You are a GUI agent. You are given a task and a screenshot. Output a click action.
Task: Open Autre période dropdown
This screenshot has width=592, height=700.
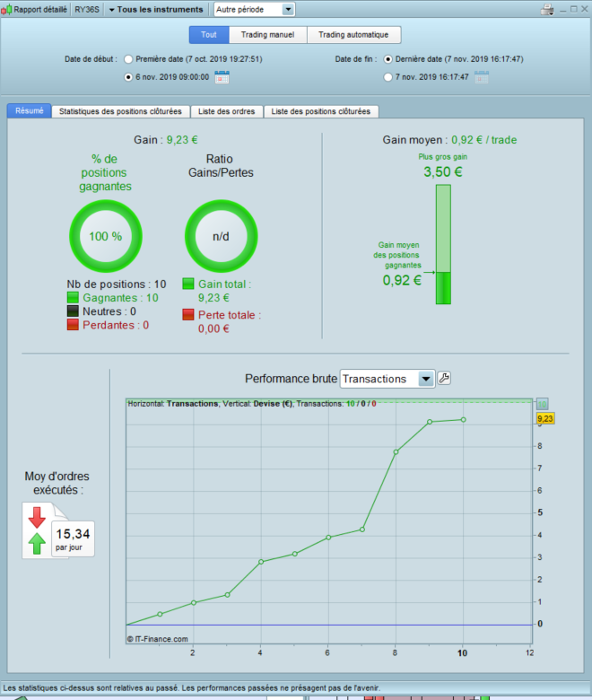(254, 9)
